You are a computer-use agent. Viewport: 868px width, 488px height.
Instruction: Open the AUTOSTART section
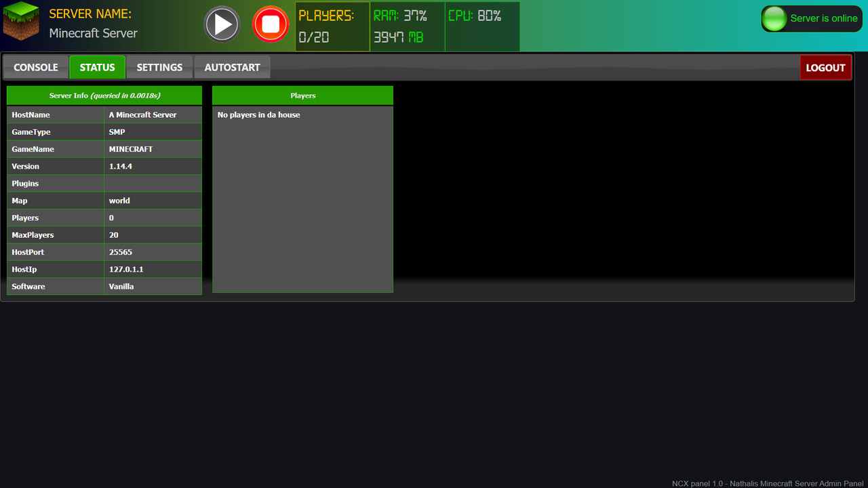click(x=232, y=67)
